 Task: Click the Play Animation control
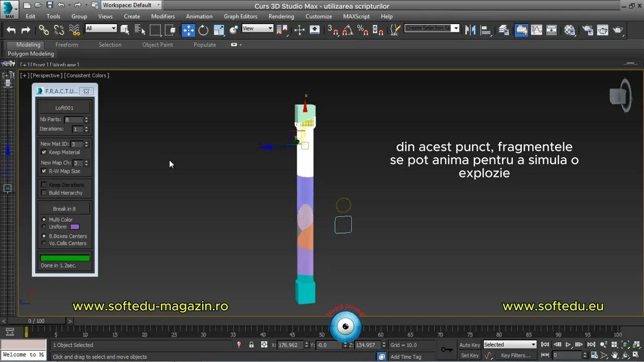[568, 345]
